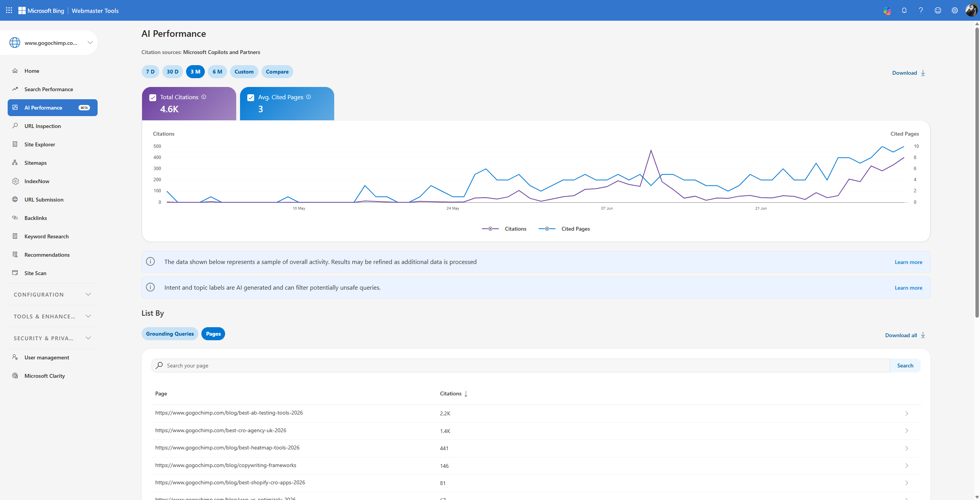Click the Search your page input field
The height and width of the screenshot is (500, 980).
pos(521,366)
